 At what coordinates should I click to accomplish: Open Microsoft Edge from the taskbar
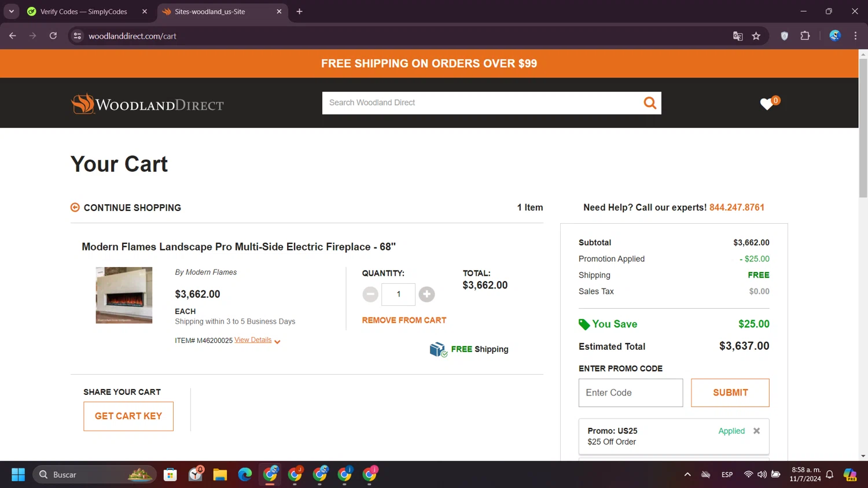pyautogui.click(x=245, y=475)
